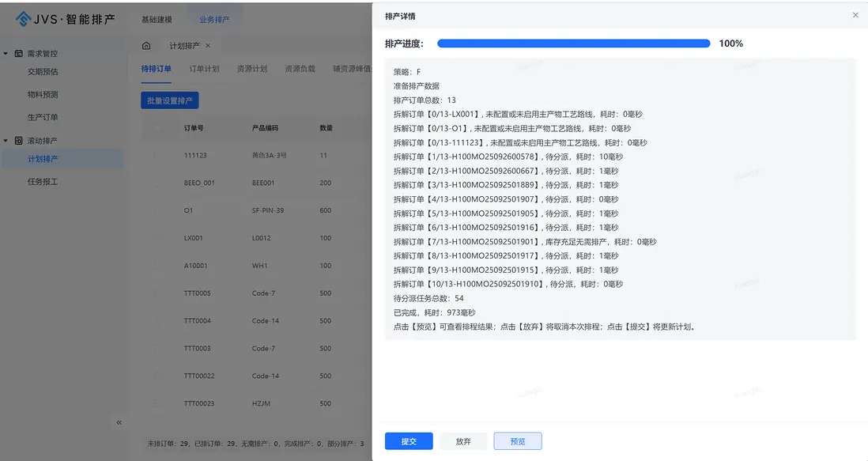Click the footer status 未排订单：29 summary
Image resolution: width=868 pixels, height=461 pixels.
tap(168, 444)
